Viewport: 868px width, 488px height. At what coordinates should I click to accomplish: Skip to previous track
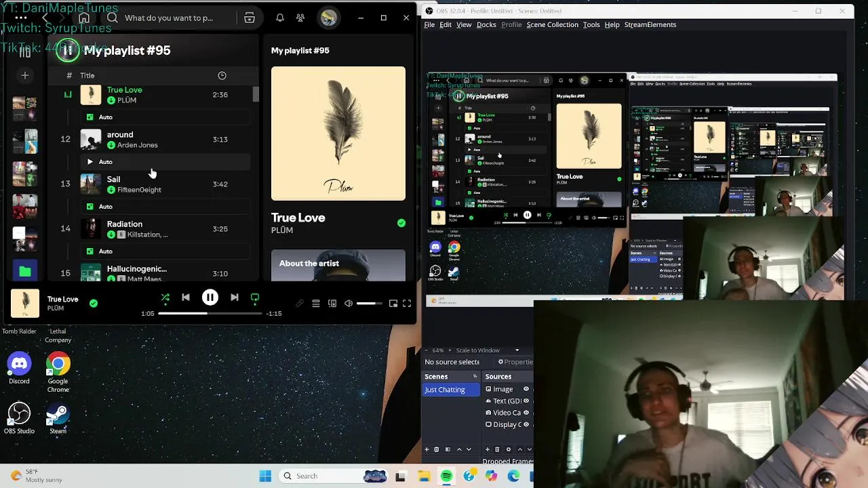click(x=186, y=298)
